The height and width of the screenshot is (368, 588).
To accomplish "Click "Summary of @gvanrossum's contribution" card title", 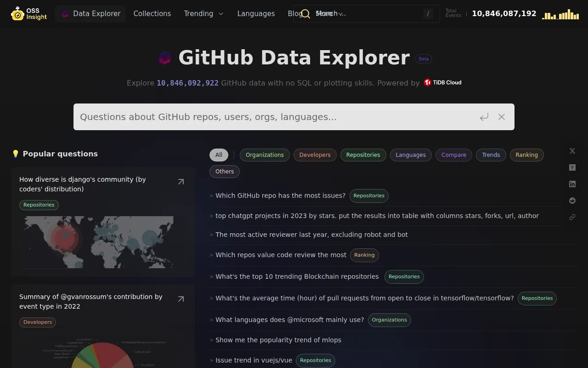I will pos(91,301).
